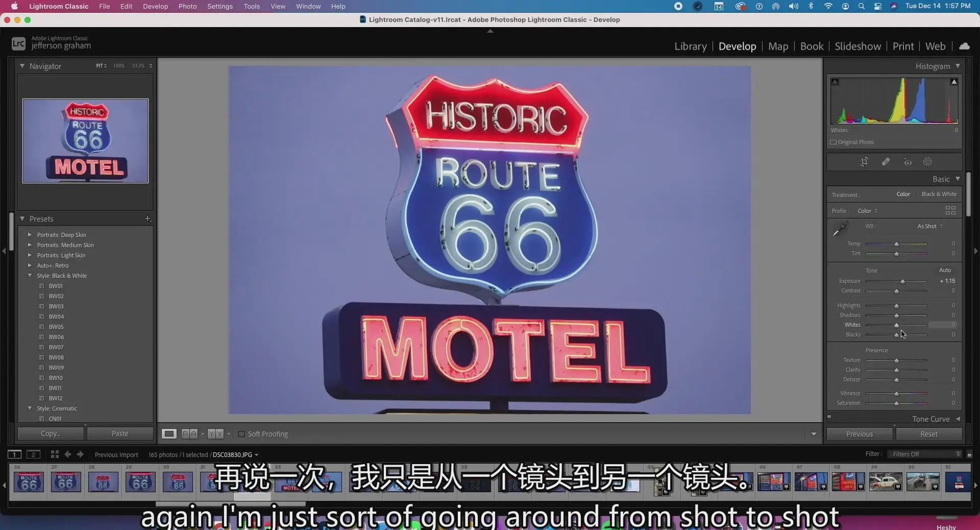Expand the Portraits: Deep Skin presets
The image size is (980, 530).
coord(30,235)
